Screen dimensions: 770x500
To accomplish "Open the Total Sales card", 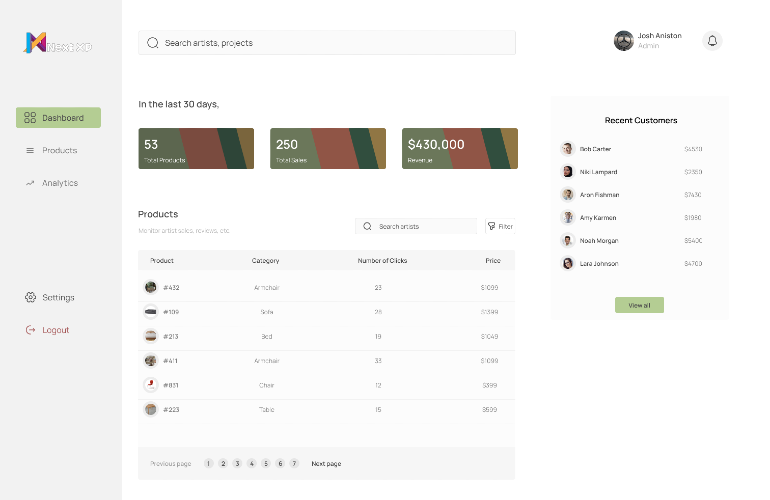I will click(328, 148).
